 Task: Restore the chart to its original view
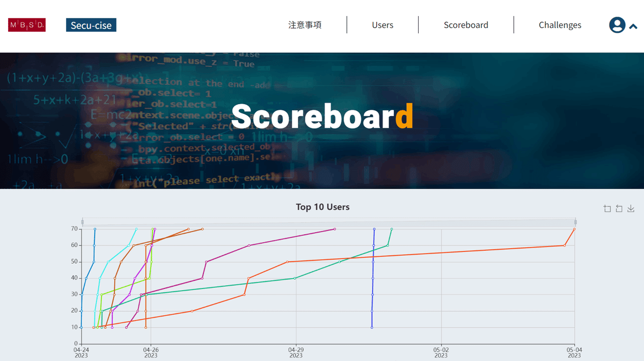tap(619, 208)
